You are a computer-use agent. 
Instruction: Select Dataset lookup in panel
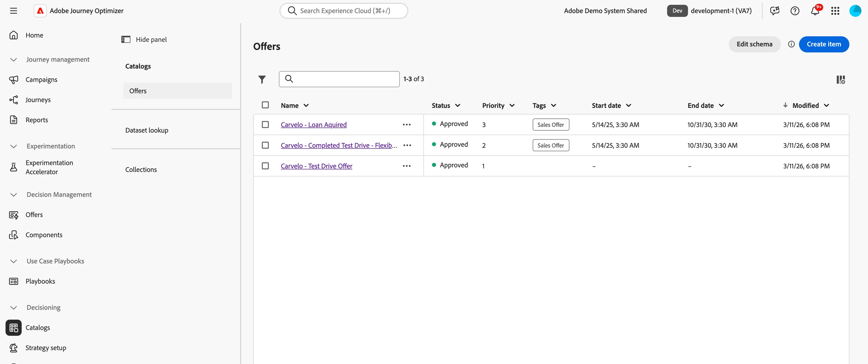pyautogui.click(x=147, y=130)
